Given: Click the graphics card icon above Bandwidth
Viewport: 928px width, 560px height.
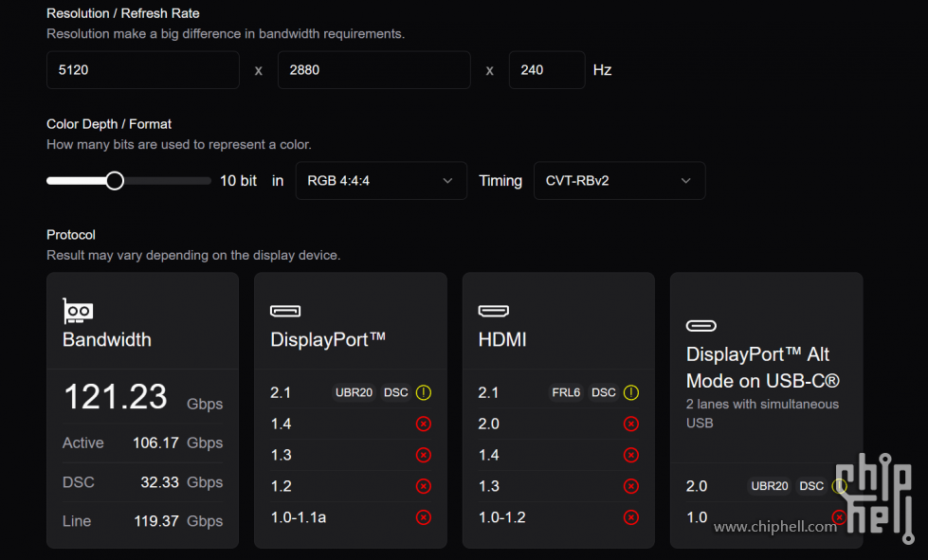Looking at the screenshot, I should click(x=78, y=311).
